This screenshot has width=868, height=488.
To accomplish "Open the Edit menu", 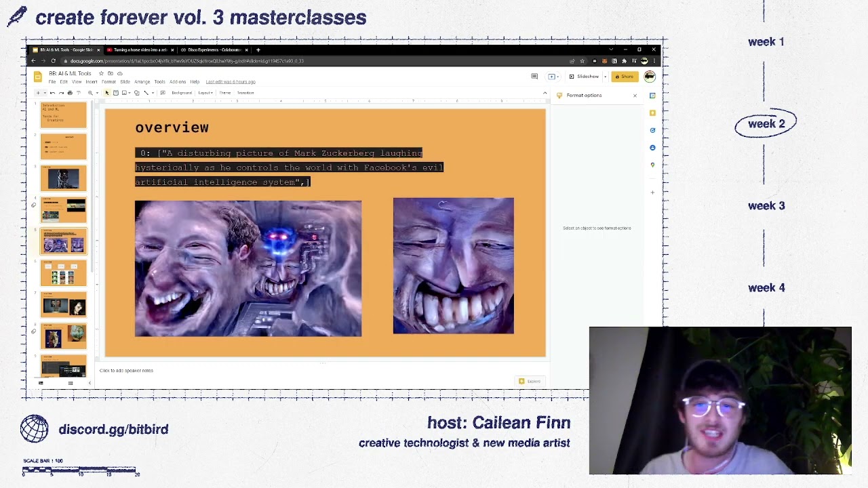I will [x=64, y=82].
